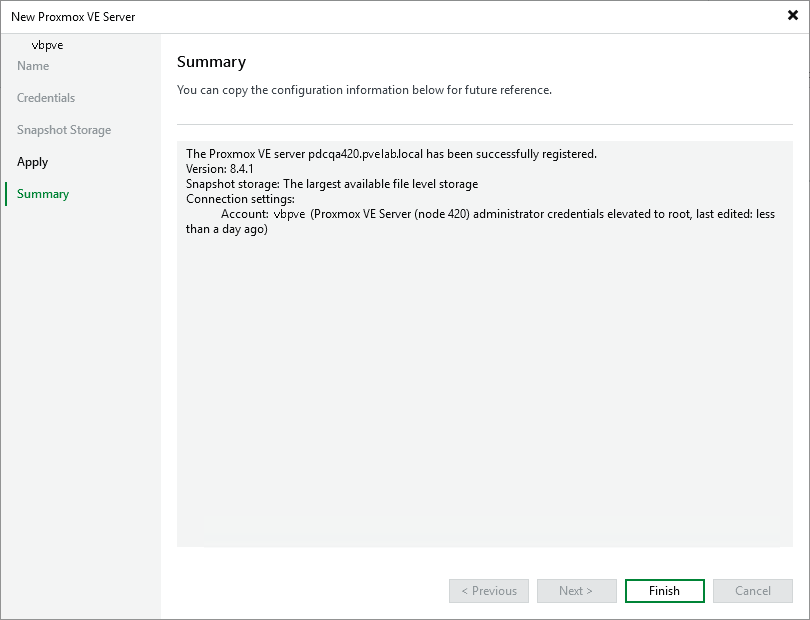This screenshot has height=620, width=810.
Task: Cancel the New Proxmox VE Server wizard
Action: pos(752,590)
